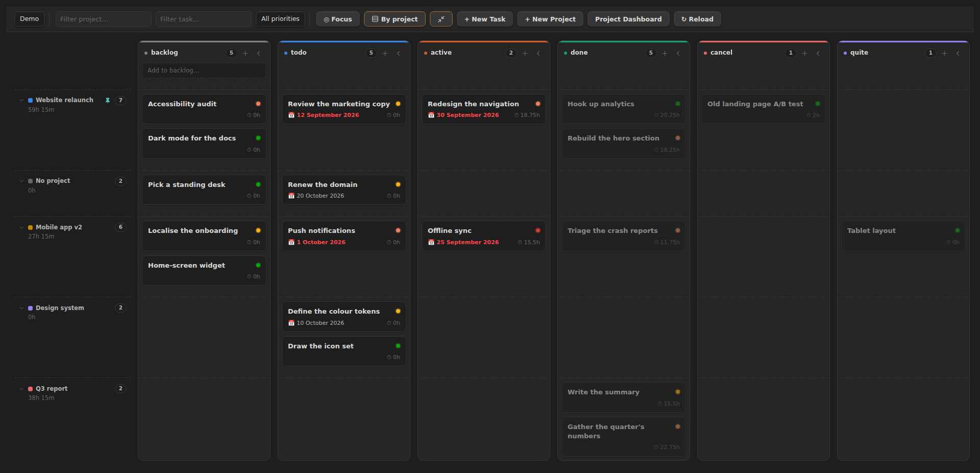Viewport: 980px width, 473px height.
Task: Collapse the done column
Action: (x=678, y=53)
